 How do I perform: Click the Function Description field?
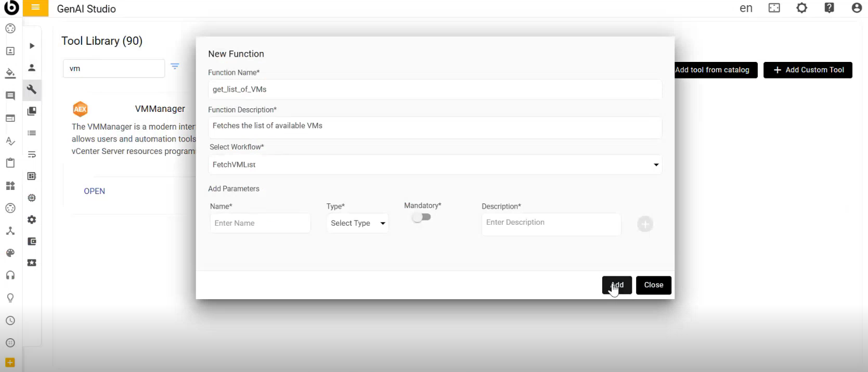(x=435, y=128)
